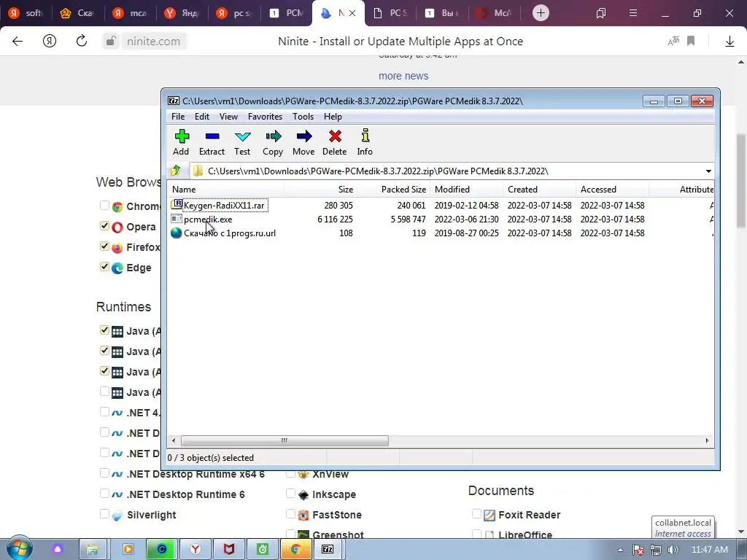Screen dimensions: 747x560
Task: Open the browser hamburger menu
Action: [633, 13]
